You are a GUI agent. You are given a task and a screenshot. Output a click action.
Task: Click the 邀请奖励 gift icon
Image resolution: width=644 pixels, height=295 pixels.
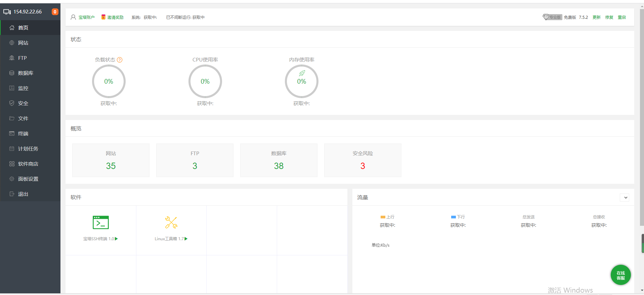click(103, 17)
